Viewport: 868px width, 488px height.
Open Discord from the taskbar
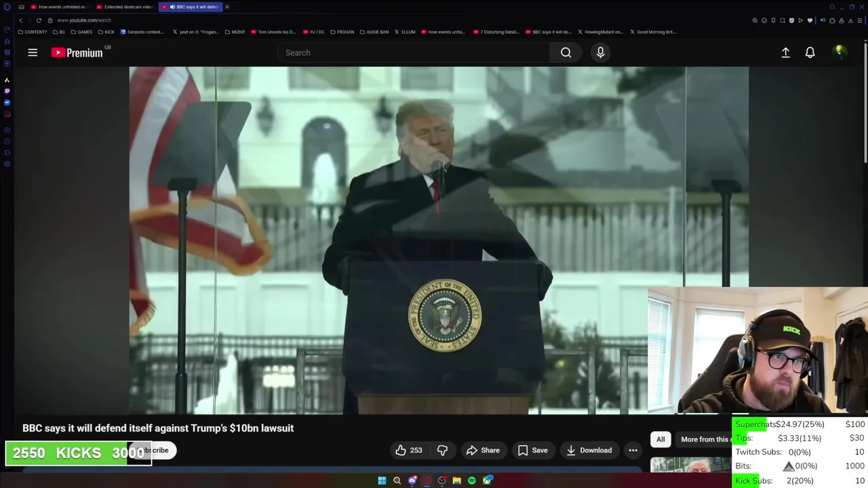[412, 481]
